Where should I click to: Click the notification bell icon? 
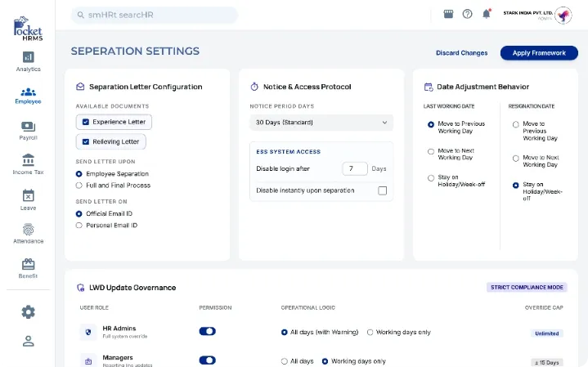point(487,14)
